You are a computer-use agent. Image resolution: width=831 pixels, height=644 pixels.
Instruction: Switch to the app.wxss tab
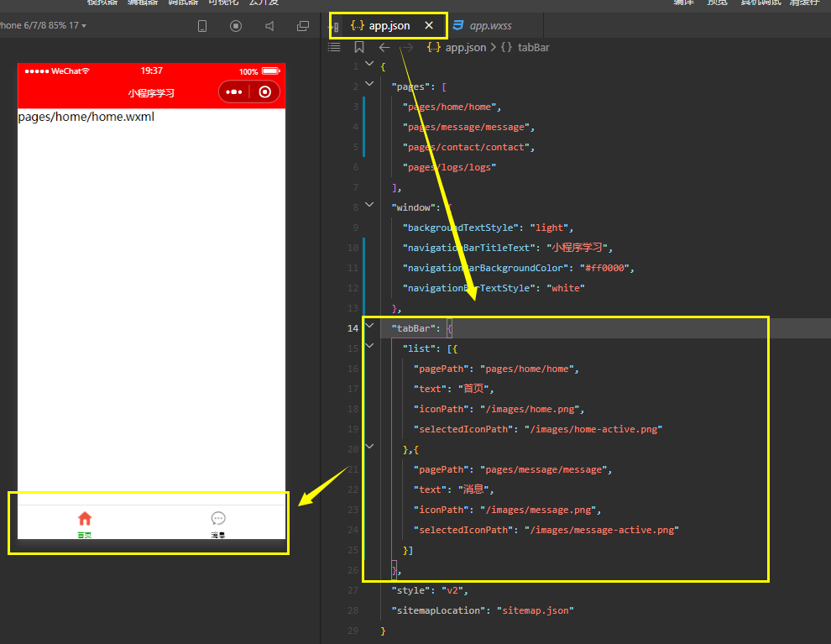point(490,25)
